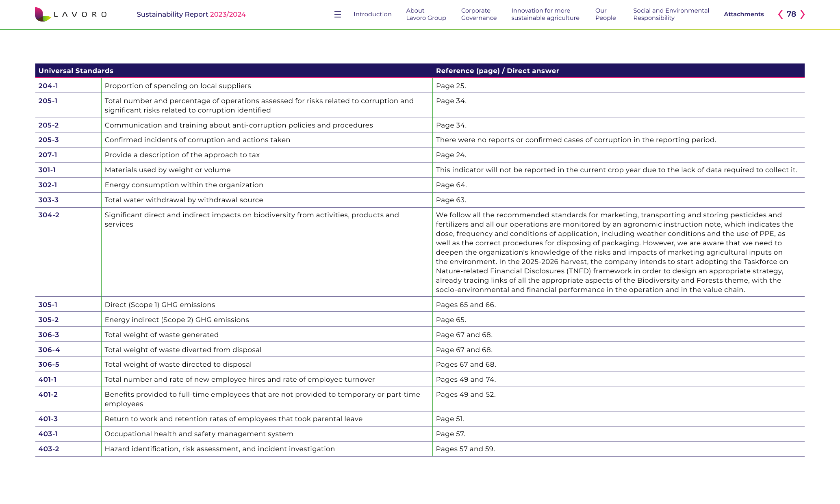Viewport: 840px width, 504px height.
Task: Click 'Page 24.' reference
Action: (451, 155)
